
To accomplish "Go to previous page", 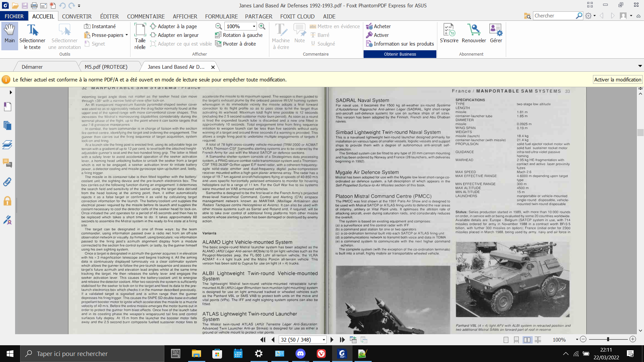I will [273, 340].
